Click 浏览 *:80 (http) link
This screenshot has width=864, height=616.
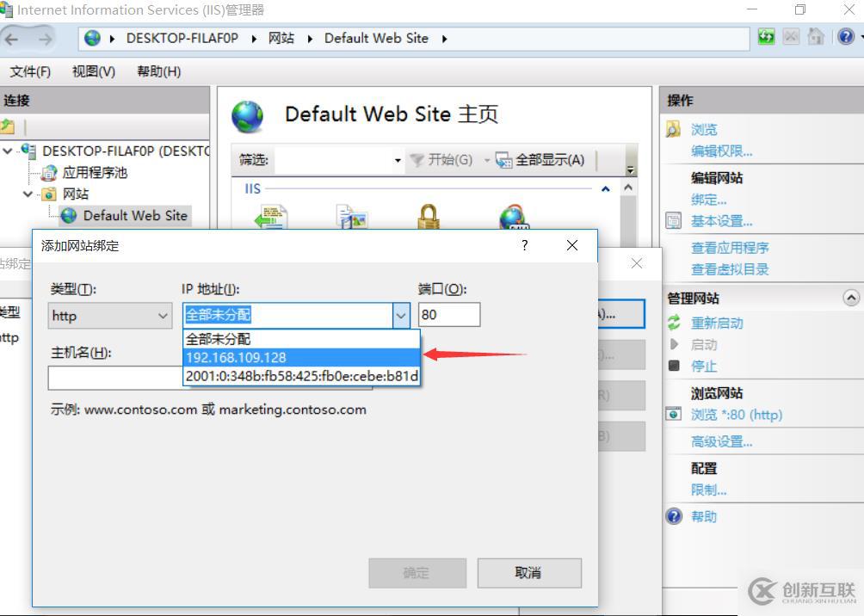(x=737, y=415)
